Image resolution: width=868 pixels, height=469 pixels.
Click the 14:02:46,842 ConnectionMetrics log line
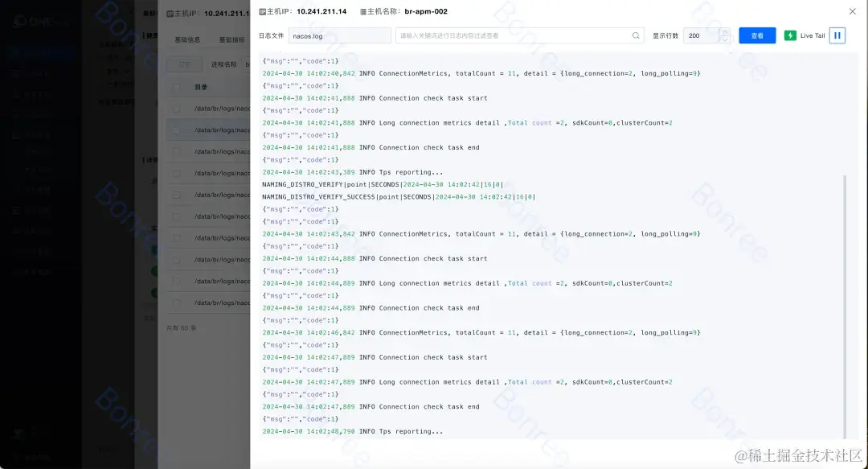(x=481, y=332)
